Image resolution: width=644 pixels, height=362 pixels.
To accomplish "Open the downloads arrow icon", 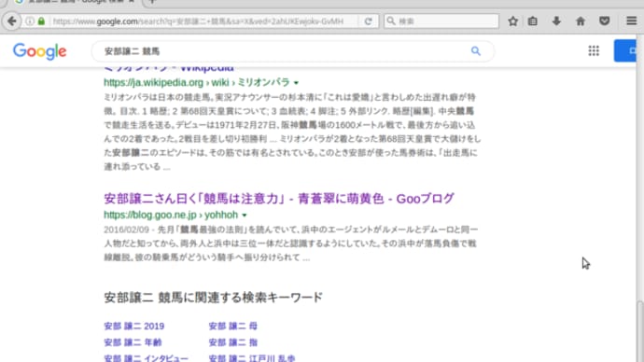I will [x=556, y=21].
